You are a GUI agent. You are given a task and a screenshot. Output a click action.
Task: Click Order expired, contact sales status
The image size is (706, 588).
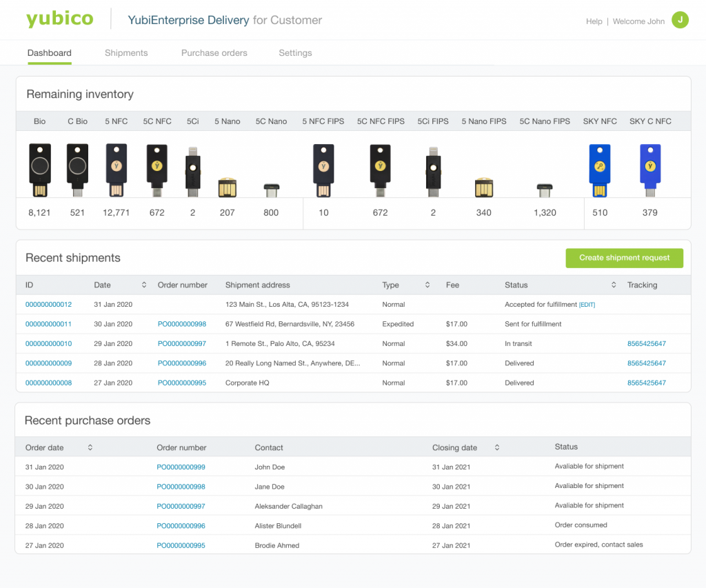(x=599, y=545)
